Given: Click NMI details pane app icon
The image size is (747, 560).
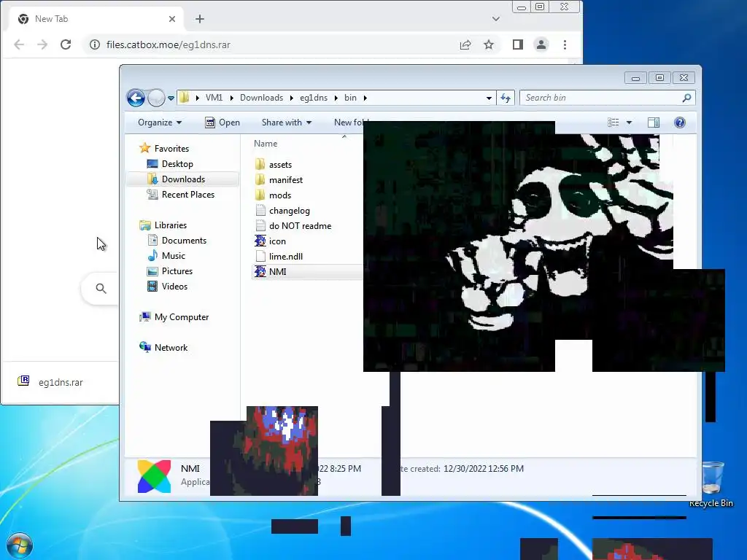Looking at the screenshot, I should 154,476.
